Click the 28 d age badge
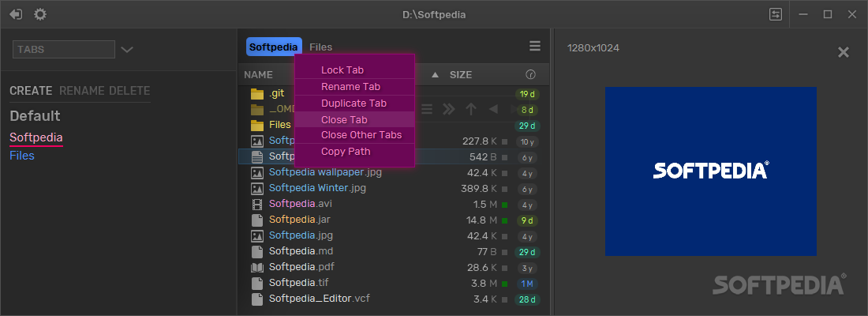 527,300
